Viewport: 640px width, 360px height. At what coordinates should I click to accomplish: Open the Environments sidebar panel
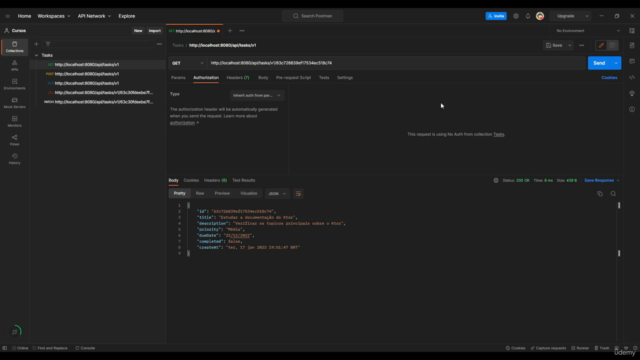[x=14, y=84]
